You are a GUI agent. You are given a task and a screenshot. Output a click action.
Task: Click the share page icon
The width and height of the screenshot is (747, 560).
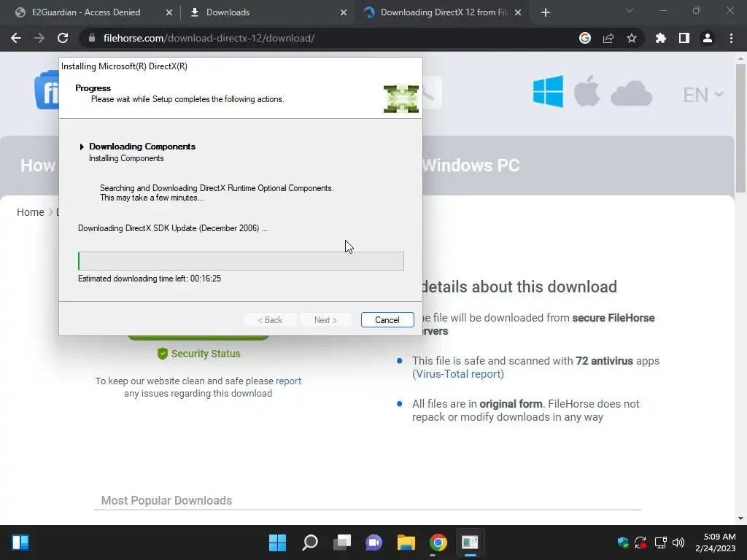pyautogui.click(x=608, y=38)
